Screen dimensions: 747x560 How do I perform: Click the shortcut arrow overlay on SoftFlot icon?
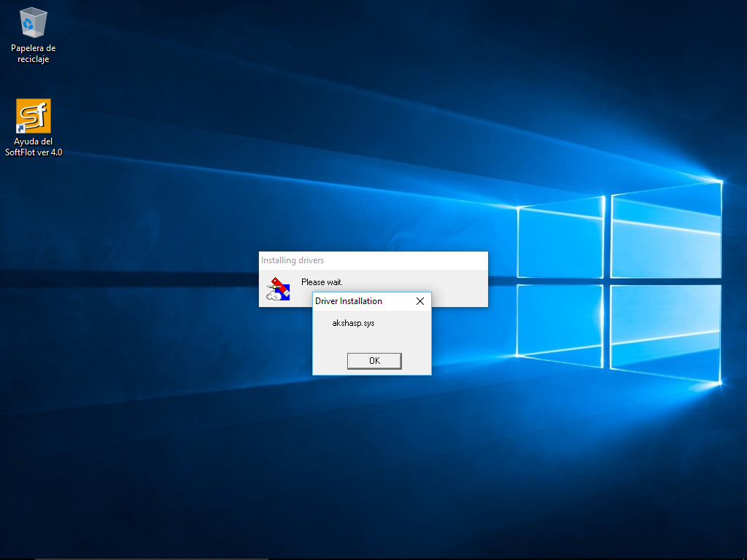pyautogui.click(x=21, y=128)
